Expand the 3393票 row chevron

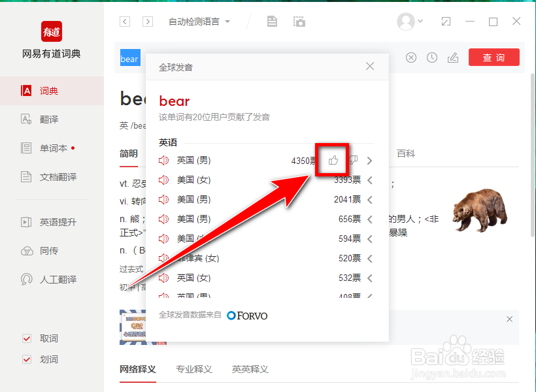coord(369,180)
